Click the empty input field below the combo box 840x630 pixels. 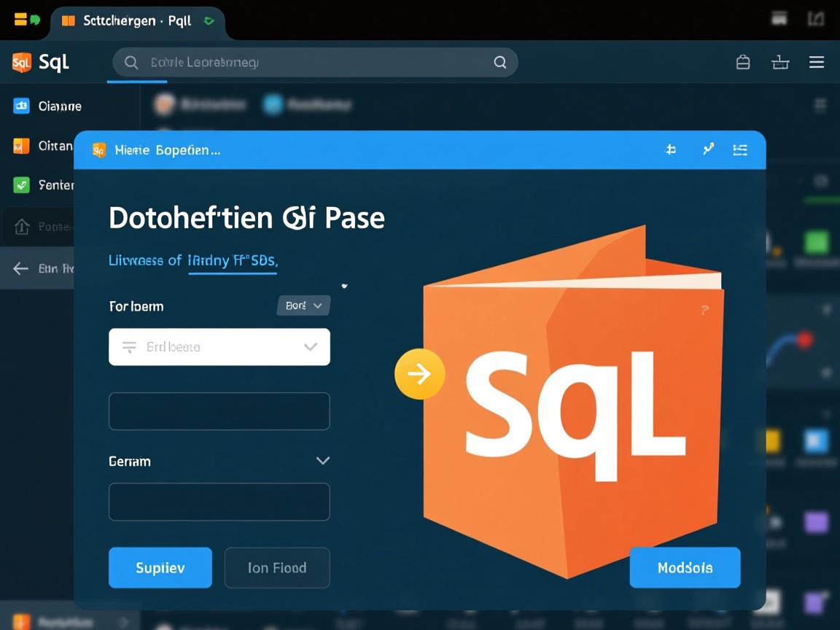point(219,411)
